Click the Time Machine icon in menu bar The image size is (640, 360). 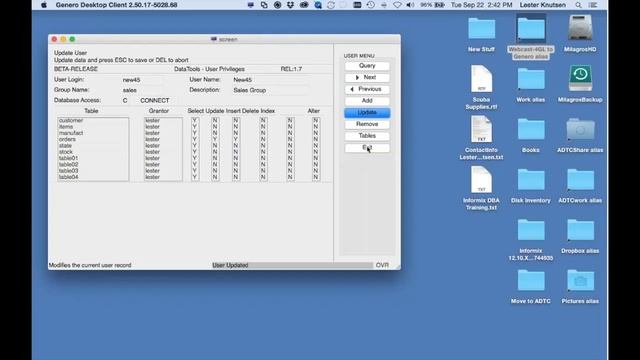click(x=371, y=5)
